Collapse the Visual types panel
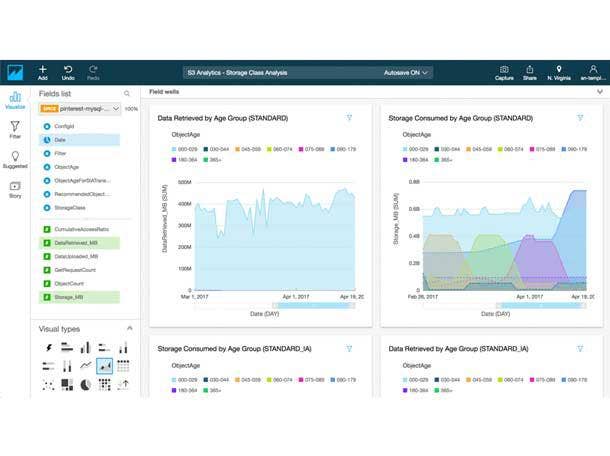This screenshot has height=456, width=610. pos(128,329)
